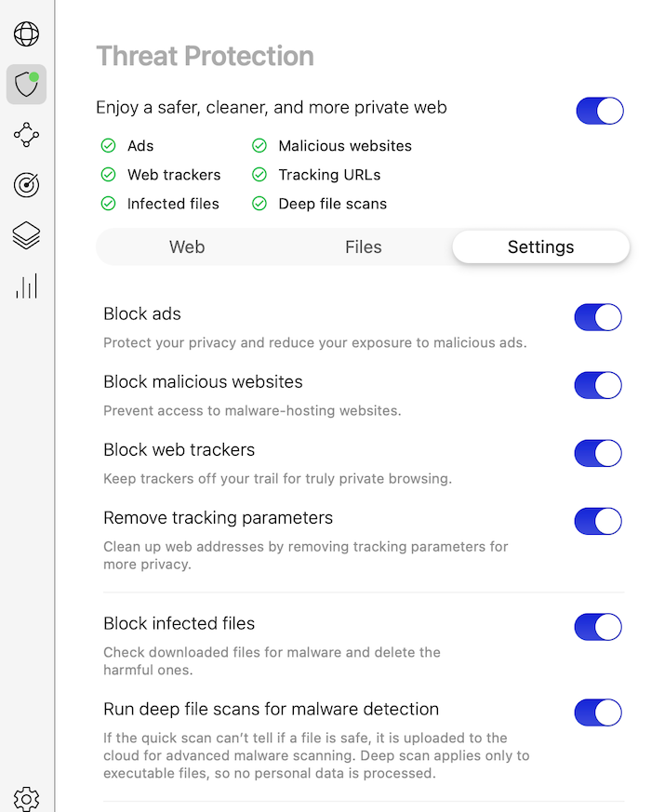Open the settings gear icon
The image size is (651, 812).
pyautogui.click(x=26, y=800)
